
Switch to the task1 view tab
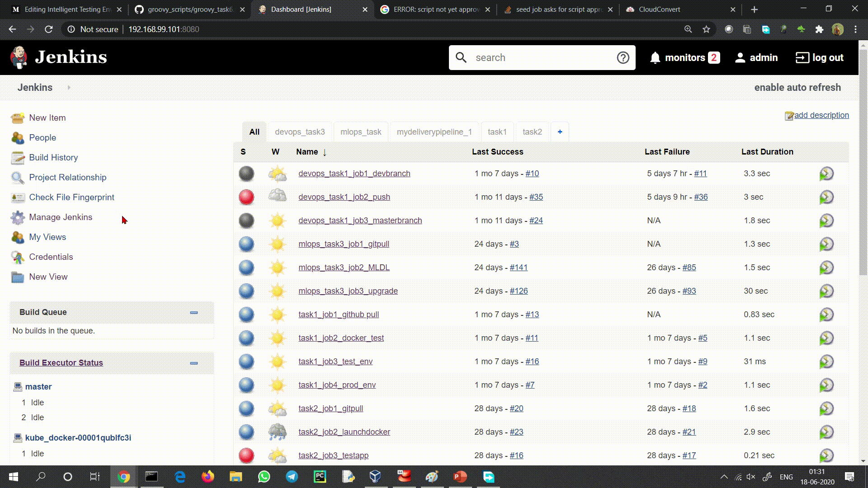pyautogui.click(x=497, y=132)
